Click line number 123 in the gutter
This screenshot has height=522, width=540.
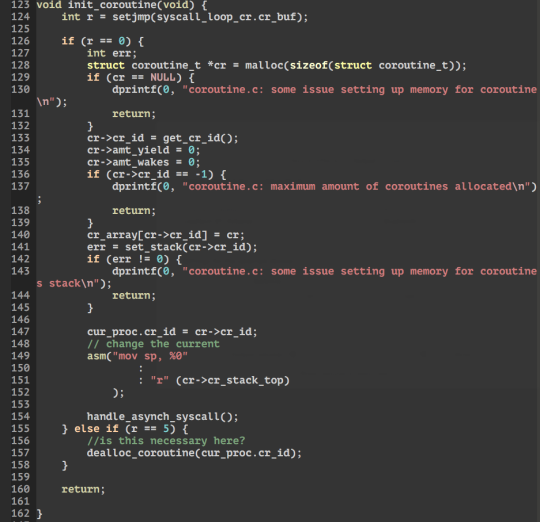20,5
